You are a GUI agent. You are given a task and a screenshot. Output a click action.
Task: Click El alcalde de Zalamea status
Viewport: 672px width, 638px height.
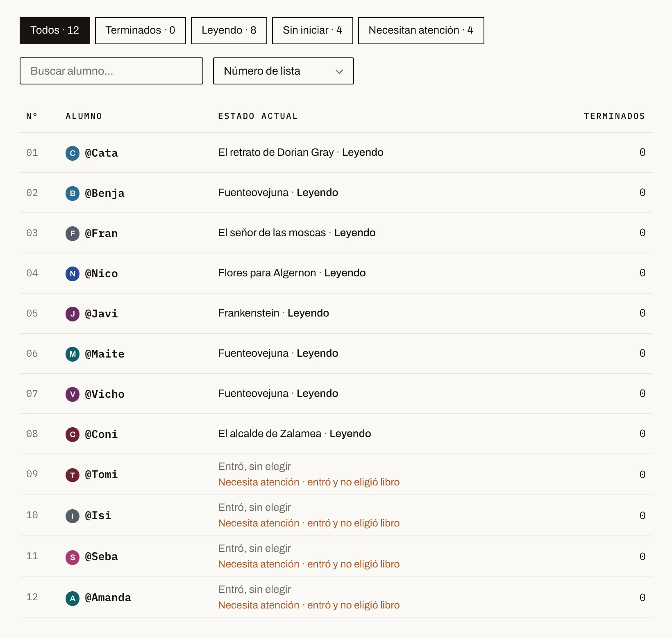coord(295,434)
